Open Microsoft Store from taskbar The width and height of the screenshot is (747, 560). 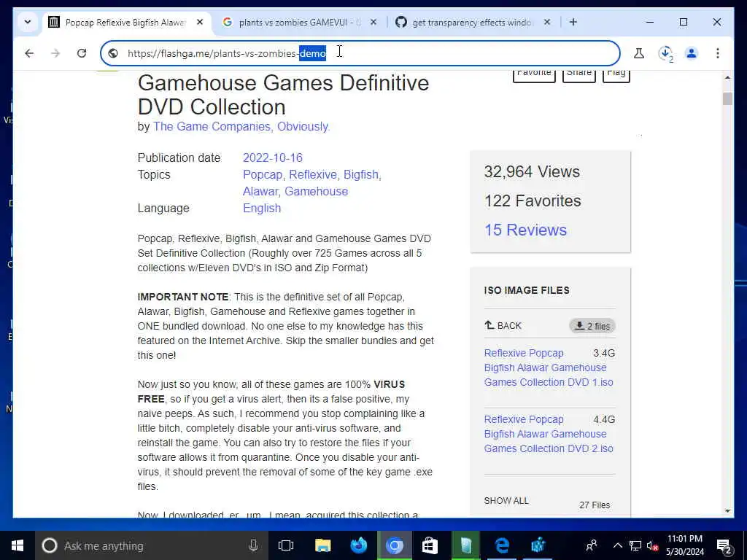click(x=430, y=545)
